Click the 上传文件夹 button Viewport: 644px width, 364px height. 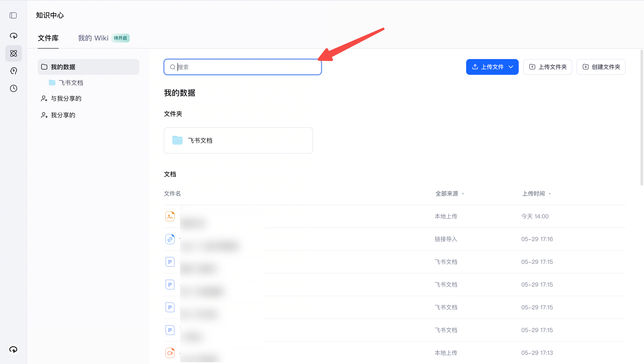coord(548,67)
